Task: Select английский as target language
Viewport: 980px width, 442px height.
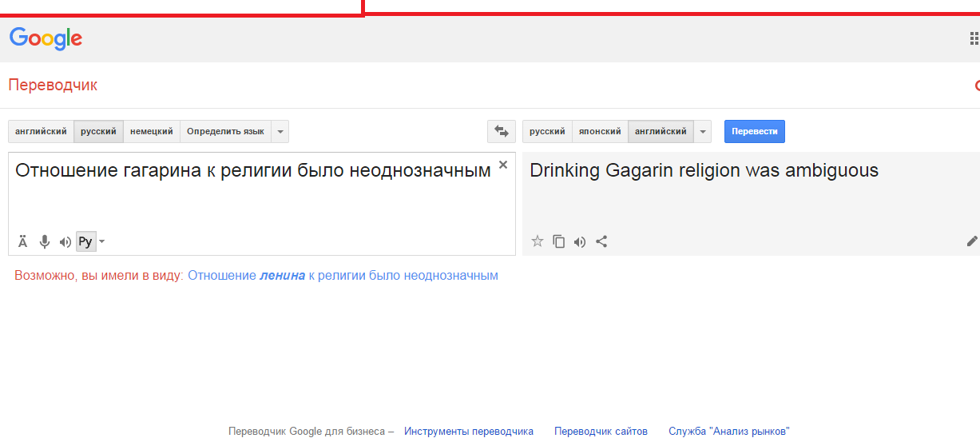Action: 661,131
